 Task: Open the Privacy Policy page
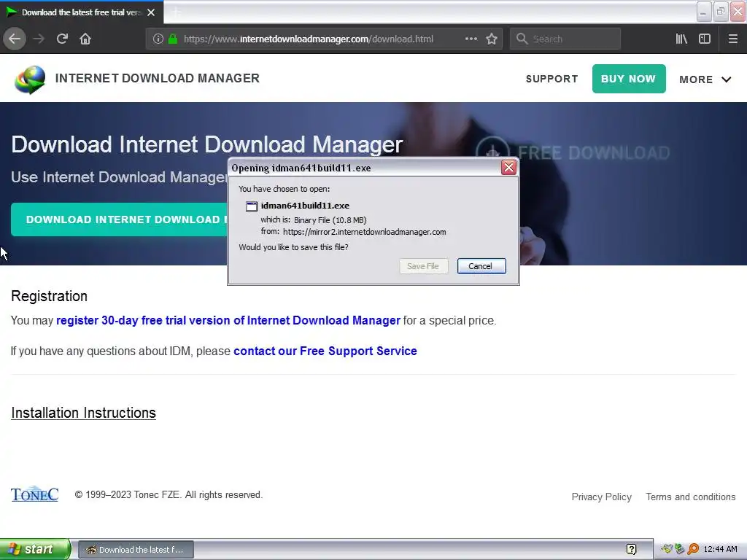(x=601, y=497)
